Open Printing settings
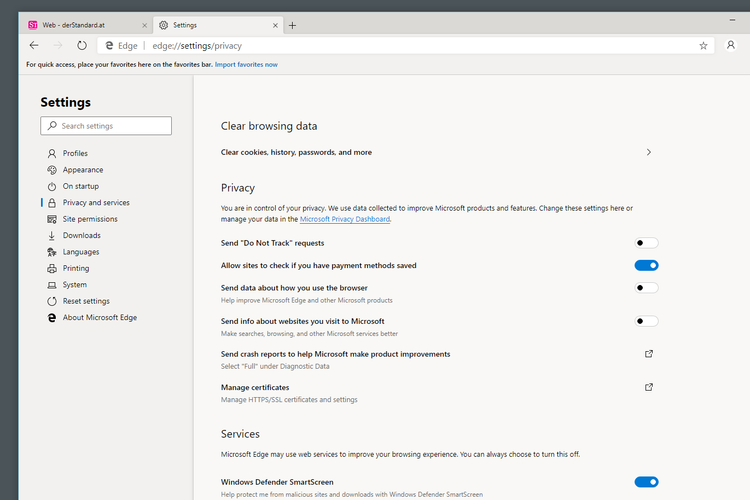 click(76, 268)
